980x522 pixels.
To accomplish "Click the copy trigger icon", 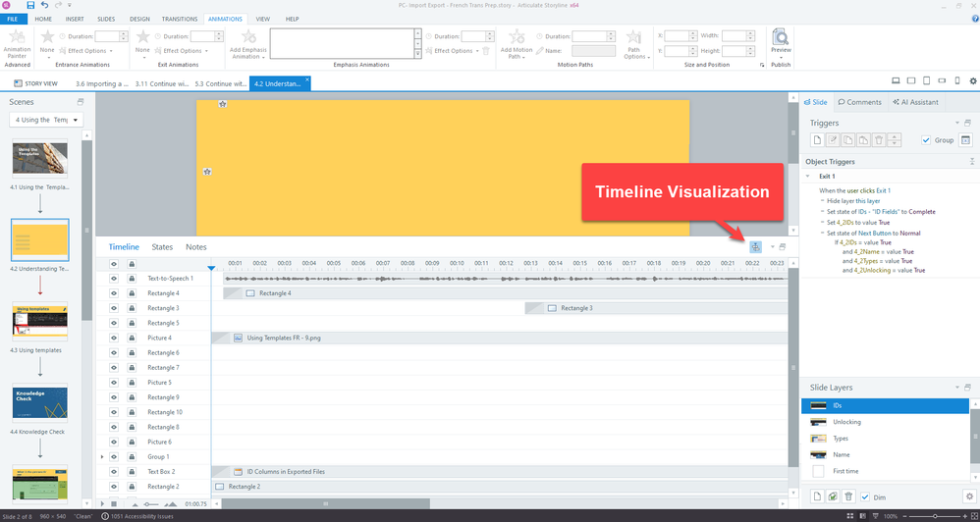I will tap(848, 140).
